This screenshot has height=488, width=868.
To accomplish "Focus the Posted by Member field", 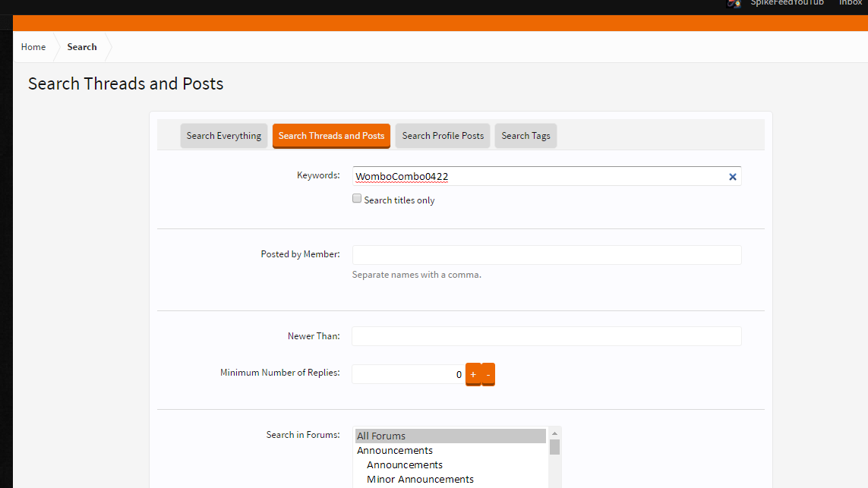I will pos(547,255).
